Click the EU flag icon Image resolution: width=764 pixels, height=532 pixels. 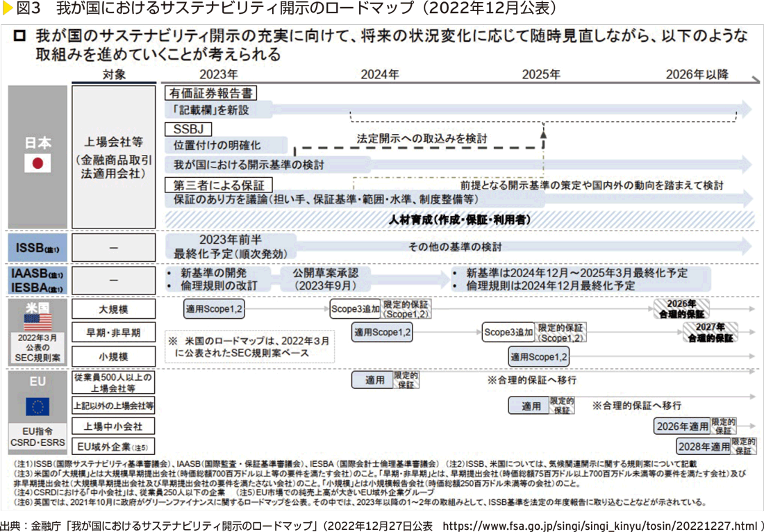tap(38, 406)
